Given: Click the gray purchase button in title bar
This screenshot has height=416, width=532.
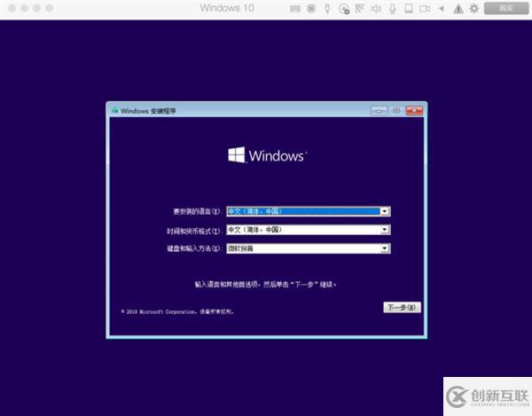Looking at the screenshot, I should pyautogui.click(x=506, y=9).
